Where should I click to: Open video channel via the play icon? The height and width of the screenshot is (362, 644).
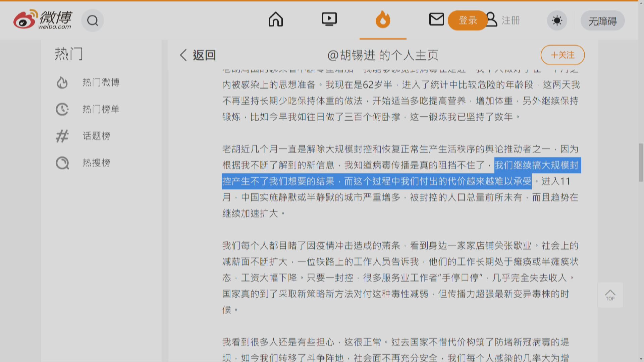(x=329, y=19)
